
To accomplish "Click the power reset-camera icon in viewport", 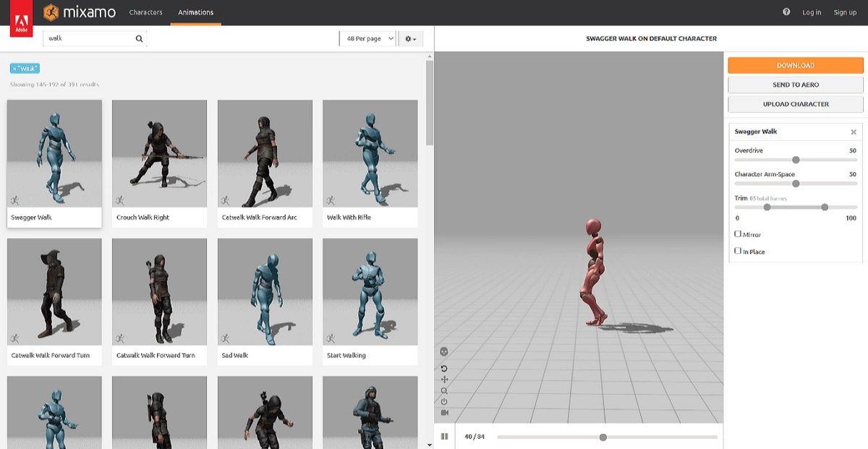I will pyautogui.click(x=444, y=402).
